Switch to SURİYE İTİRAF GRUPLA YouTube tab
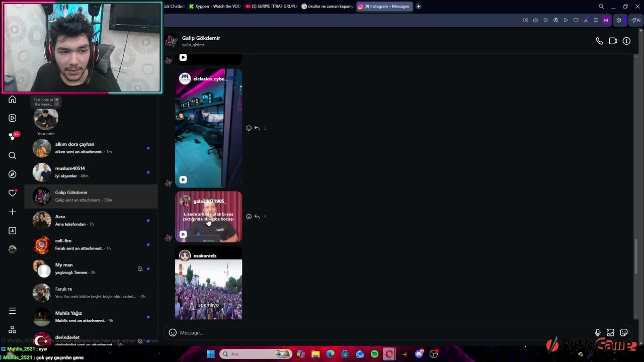The image size is (644, 362). [271, 7]
